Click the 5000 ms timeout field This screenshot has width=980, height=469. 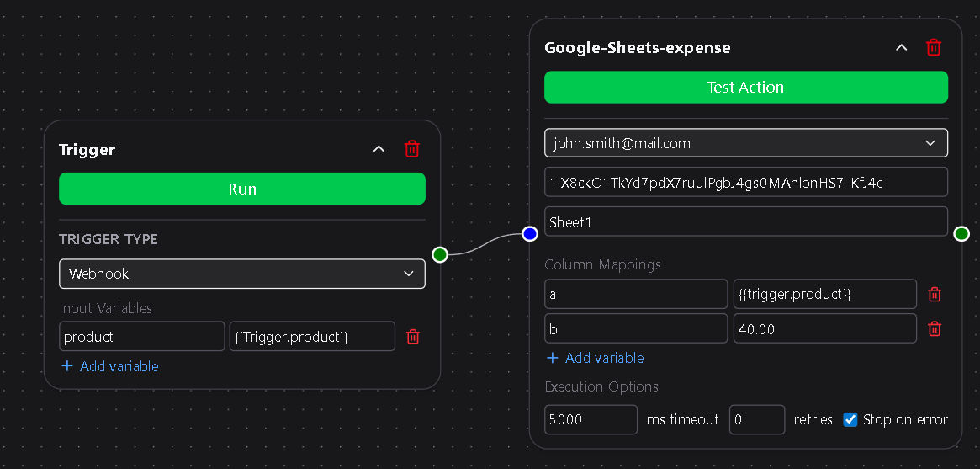click(x=591, y=419)
